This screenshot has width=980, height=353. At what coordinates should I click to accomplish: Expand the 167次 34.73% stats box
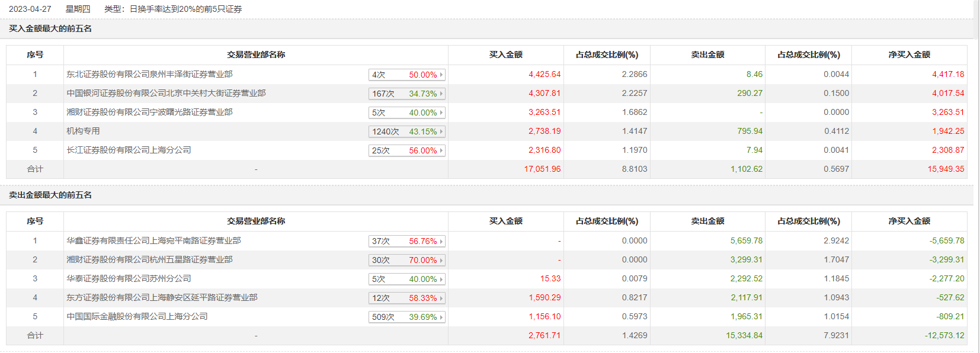(406, 94)
